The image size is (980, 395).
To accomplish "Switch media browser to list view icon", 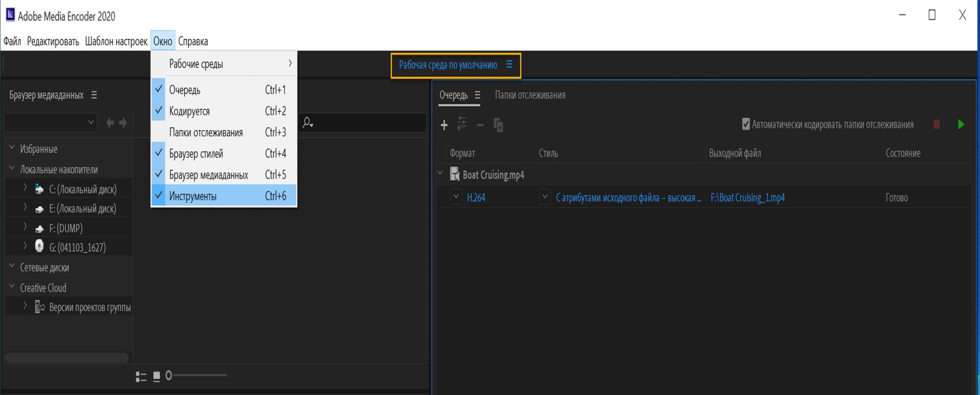I will coord(141,377).
